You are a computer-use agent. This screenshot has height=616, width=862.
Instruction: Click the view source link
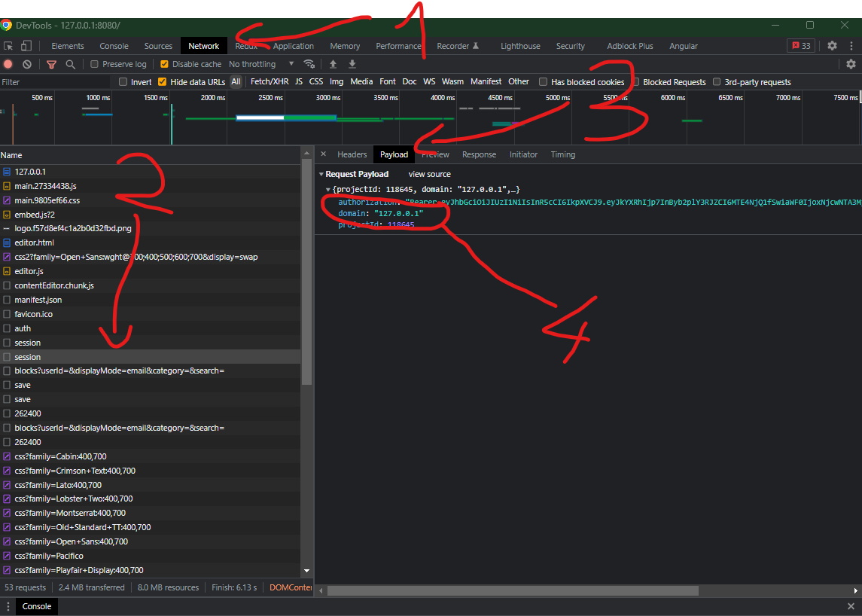[x=429, y=173]
